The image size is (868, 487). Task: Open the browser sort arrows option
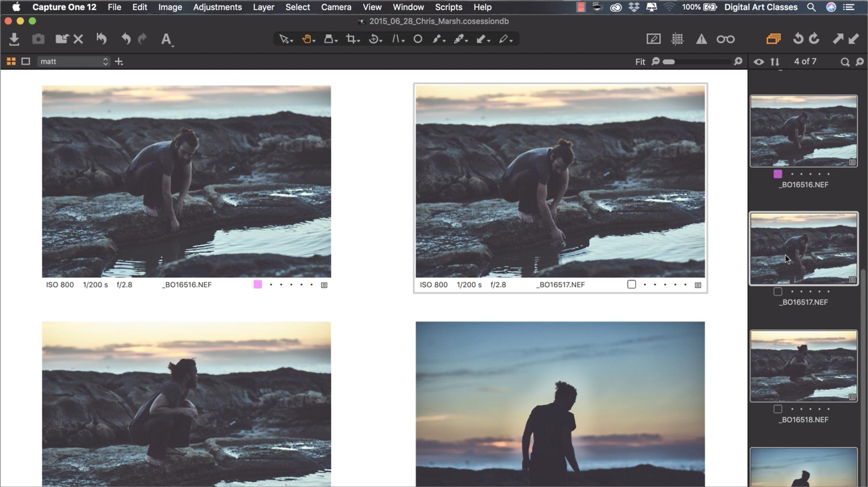click(775, 62)
